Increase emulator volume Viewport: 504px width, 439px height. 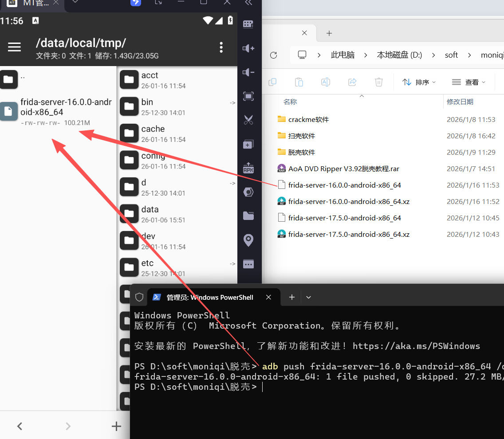coord(248,48)
